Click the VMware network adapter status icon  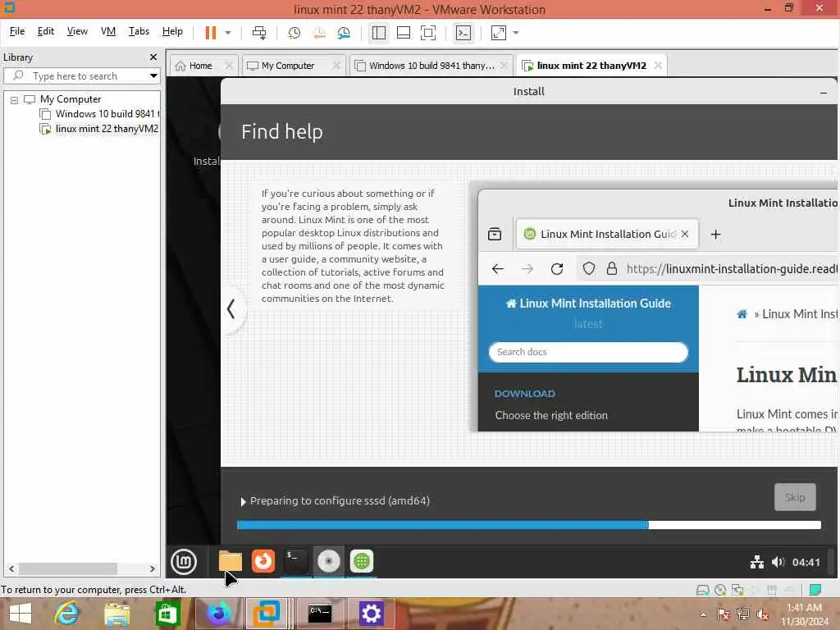(x=737, y=591)
